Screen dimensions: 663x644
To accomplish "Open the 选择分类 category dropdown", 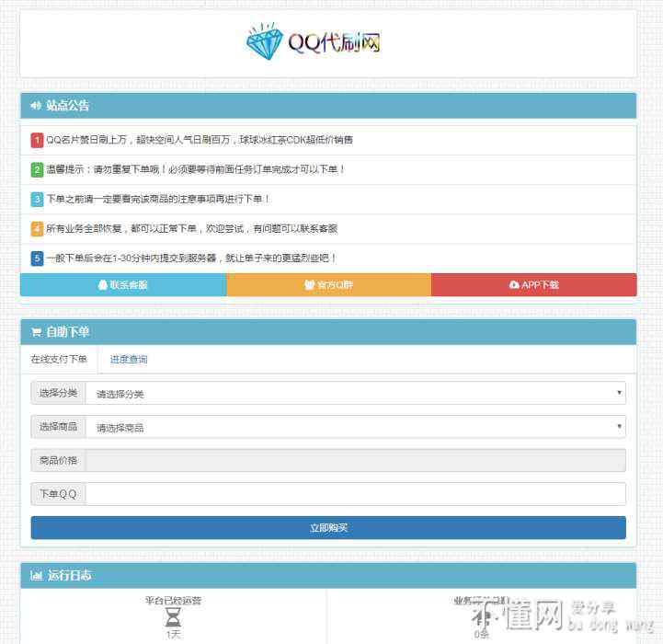I will pos(355,394).
